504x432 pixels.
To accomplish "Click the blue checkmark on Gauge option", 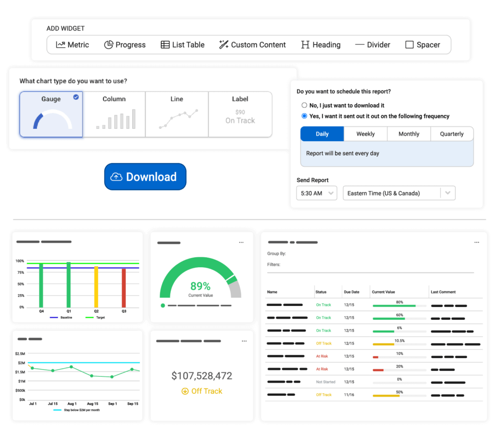I will click(x=75, y=98).
